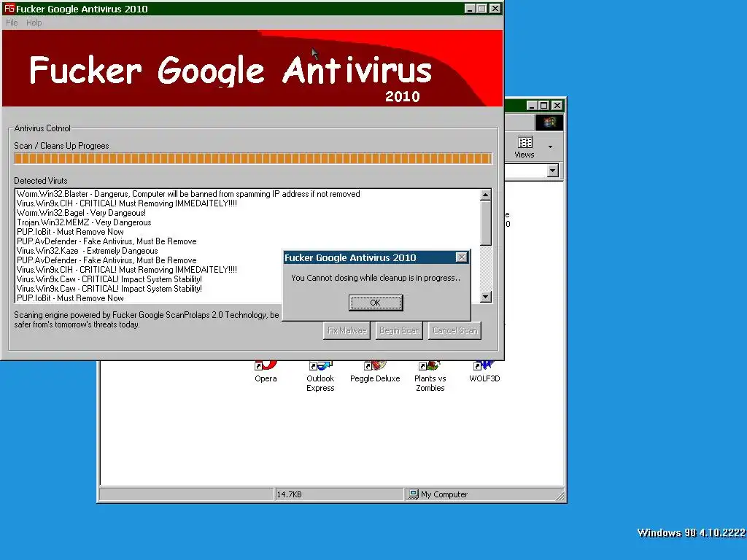Click the Begin Scan button
Screen dimensions: 747x560
coord(399,330)
